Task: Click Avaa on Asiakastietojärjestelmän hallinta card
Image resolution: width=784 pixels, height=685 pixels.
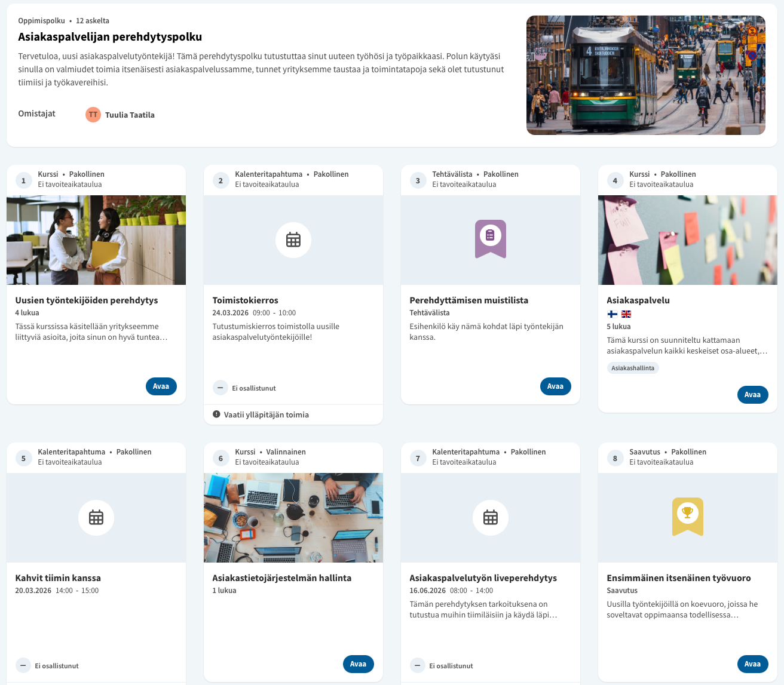Action: [x=359, y=664]
